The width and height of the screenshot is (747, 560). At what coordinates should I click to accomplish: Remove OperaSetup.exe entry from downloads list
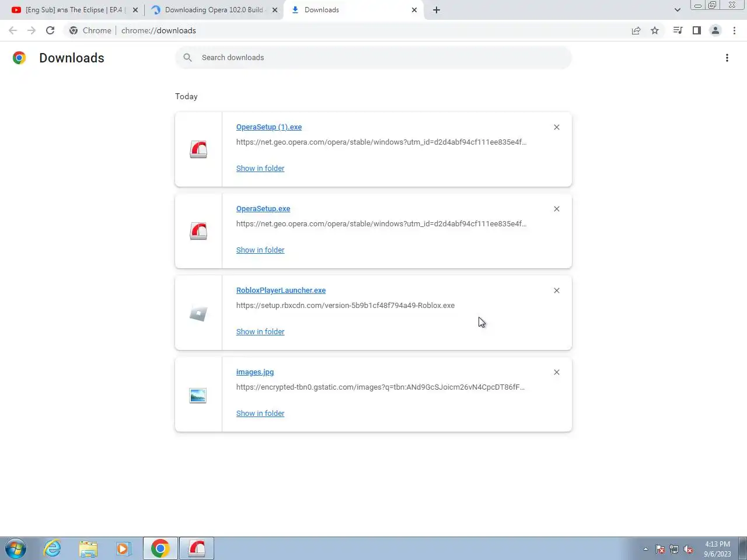tap(557, 209)
